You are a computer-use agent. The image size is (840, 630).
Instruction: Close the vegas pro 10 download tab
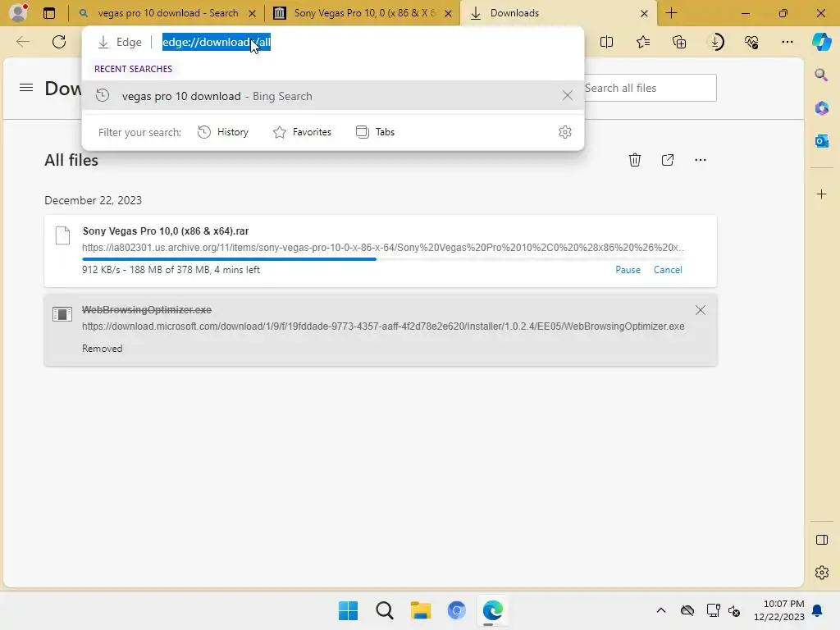coord(253,13)
